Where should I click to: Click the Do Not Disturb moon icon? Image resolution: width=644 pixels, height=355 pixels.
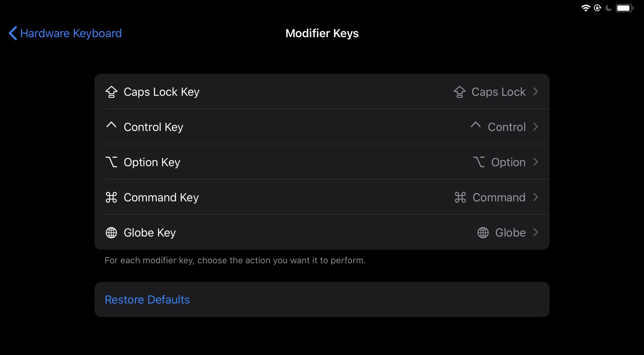608,7
